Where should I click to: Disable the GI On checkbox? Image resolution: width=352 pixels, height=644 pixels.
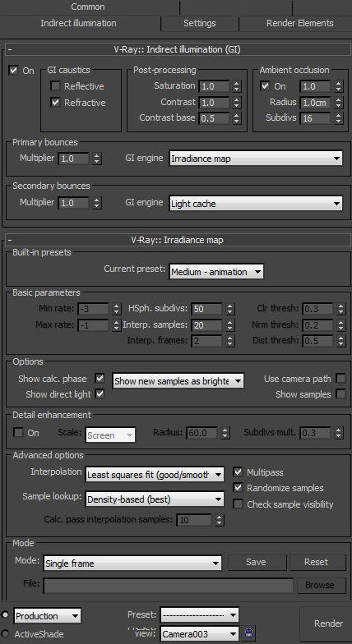[x=13, y=71]
